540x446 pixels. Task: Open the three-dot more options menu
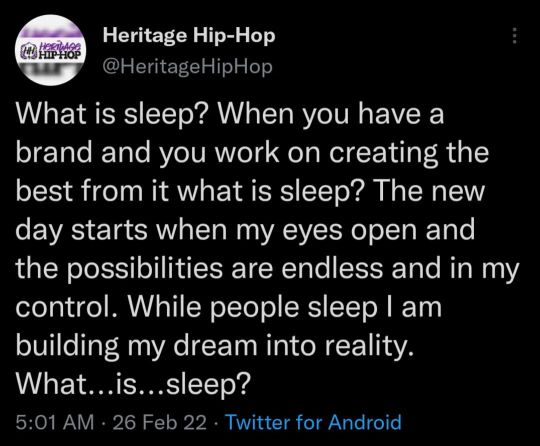click(x=514, y=36)
